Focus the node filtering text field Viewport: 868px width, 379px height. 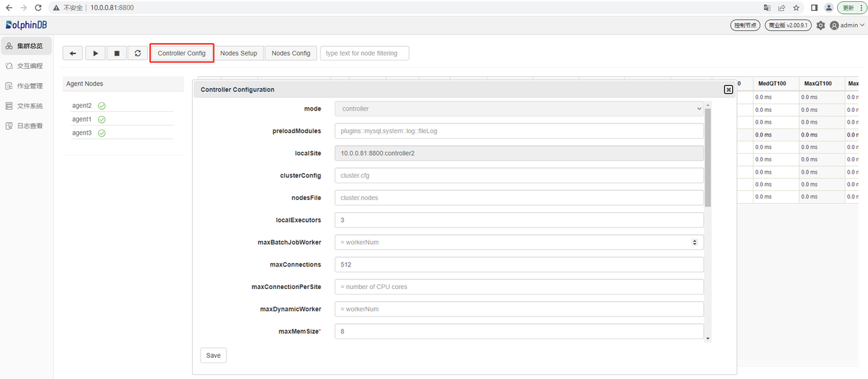(x=364, y=54)
